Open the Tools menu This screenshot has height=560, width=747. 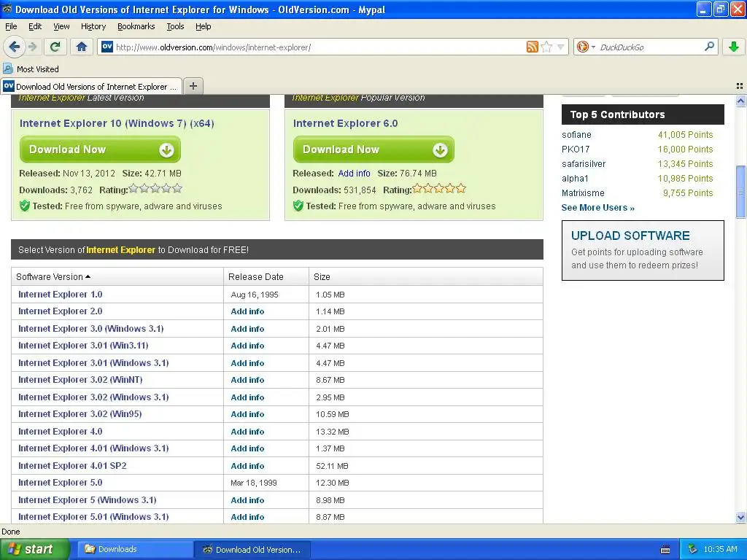coord(175,26)
